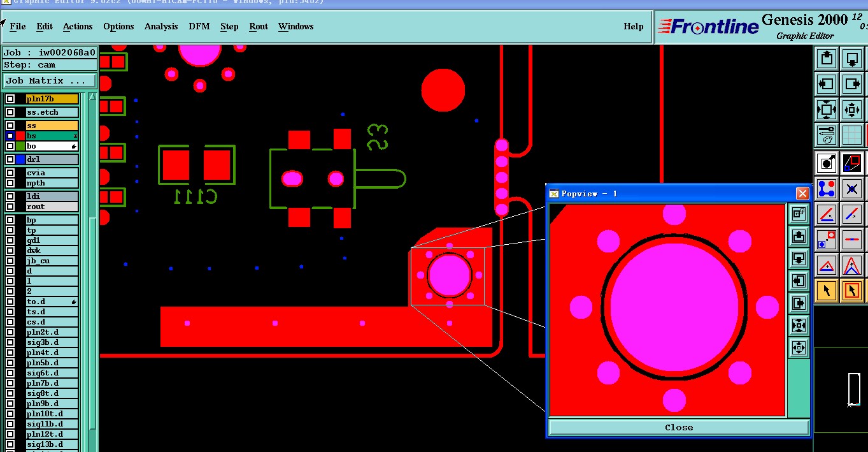The image size is (868, 452).
Task: Click the pan right icon in main toolbar
Action: [852, 84]
